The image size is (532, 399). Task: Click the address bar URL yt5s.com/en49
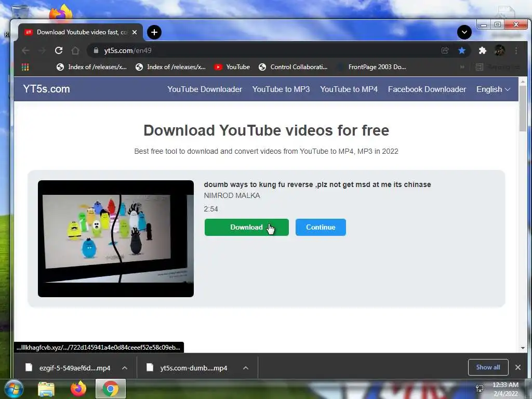pyautogui.click(x=128, y=50)
